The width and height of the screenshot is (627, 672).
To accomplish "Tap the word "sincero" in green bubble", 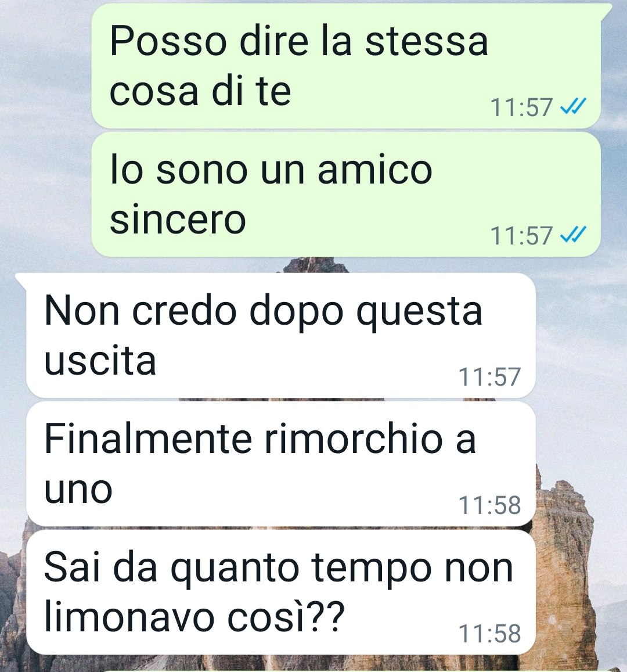I will 178,219.
